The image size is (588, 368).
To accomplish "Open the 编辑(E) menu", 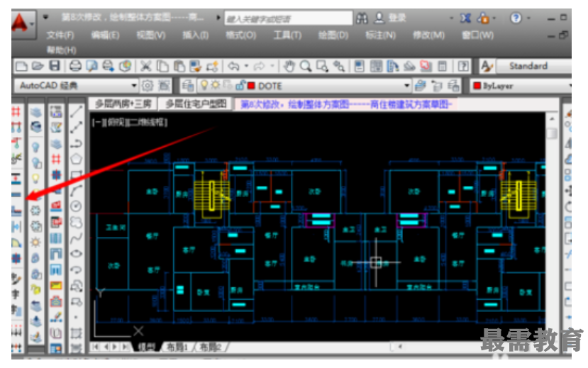I will coord(105,35).
